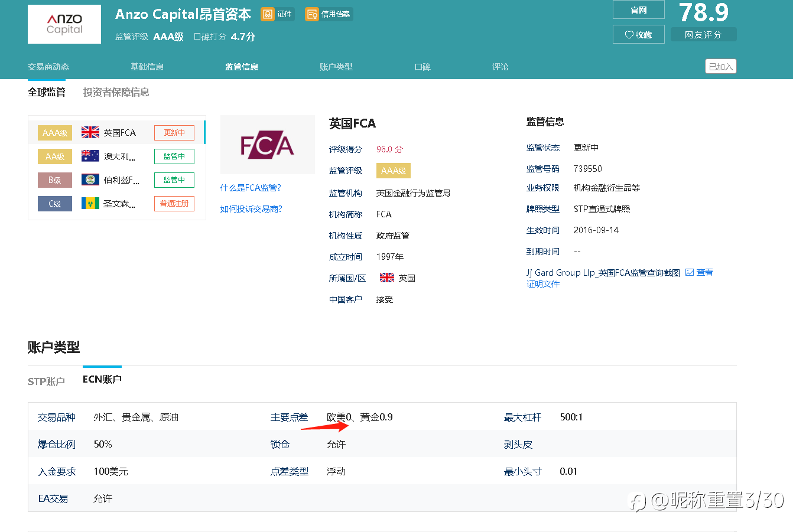Click the heart 收藏 favorite button
The image size is (793, 532).
tap(639, 35)
